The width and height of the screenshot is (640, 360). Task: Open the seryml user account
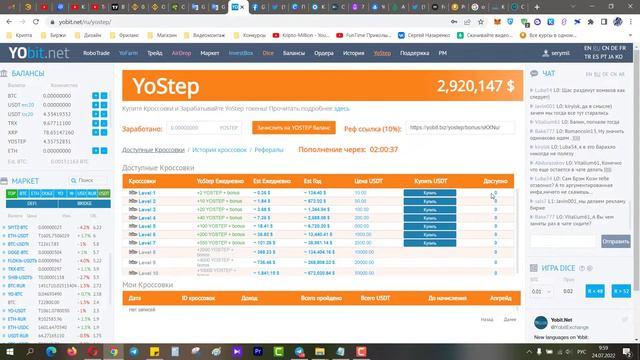point(556,53)
